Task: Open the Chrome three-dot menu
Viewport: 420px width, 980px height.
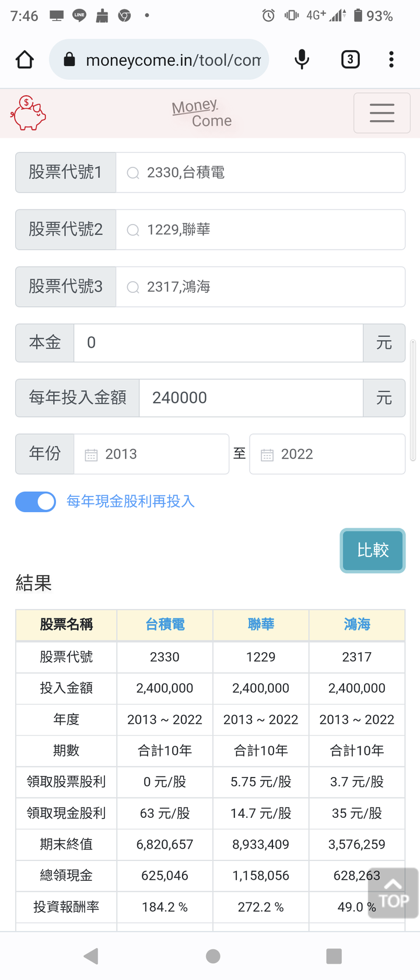Action: click(x=391, y=60)
